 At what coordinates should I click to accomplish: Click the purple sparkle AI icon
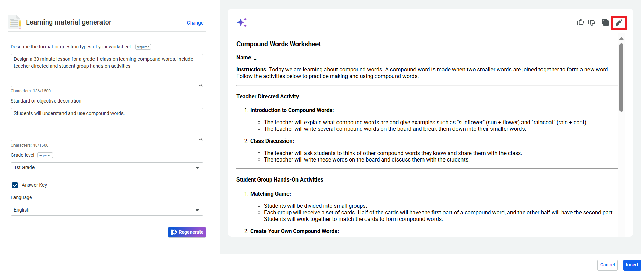242,22
